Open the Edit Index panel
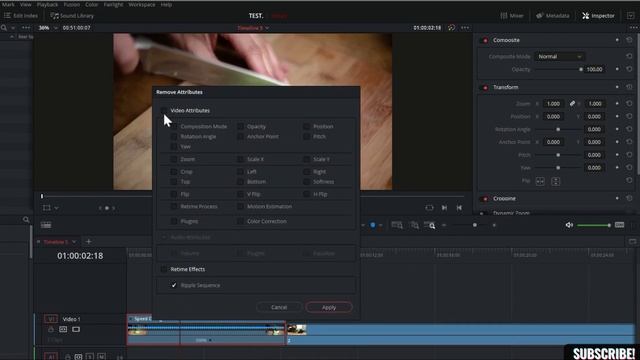 pyautogui.click(x=21, y=16)
